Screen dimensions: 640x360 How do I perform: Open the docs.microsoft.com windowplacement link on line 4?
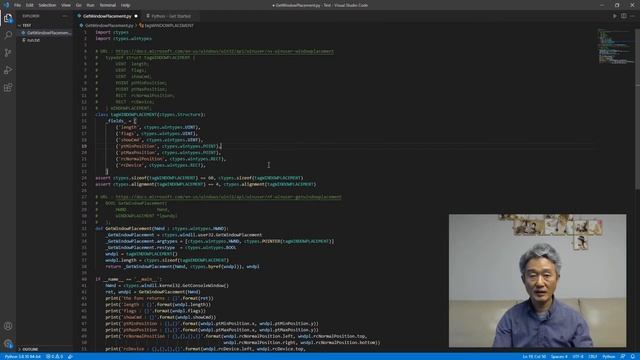pos(224,51)
